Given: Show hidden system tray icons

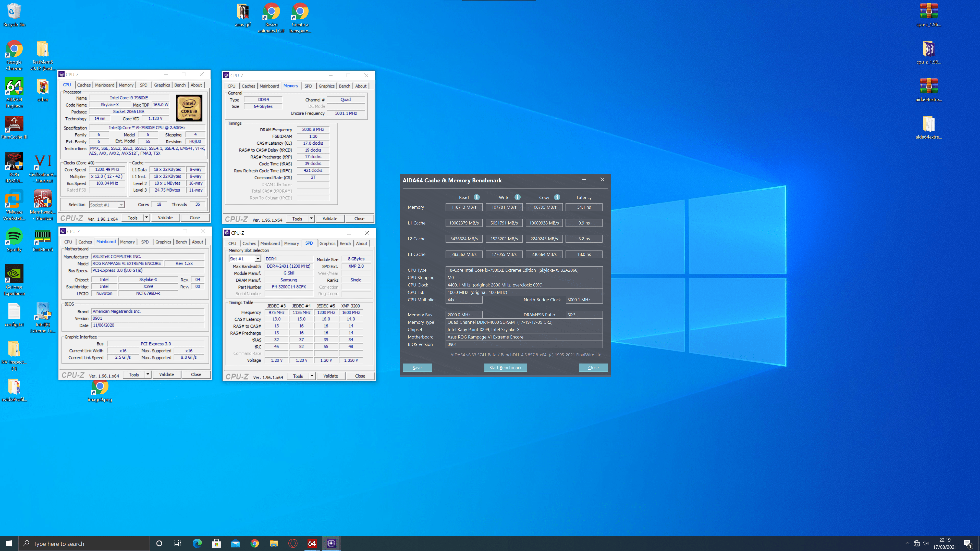Looking at the screenshot, I should [907, 543].
